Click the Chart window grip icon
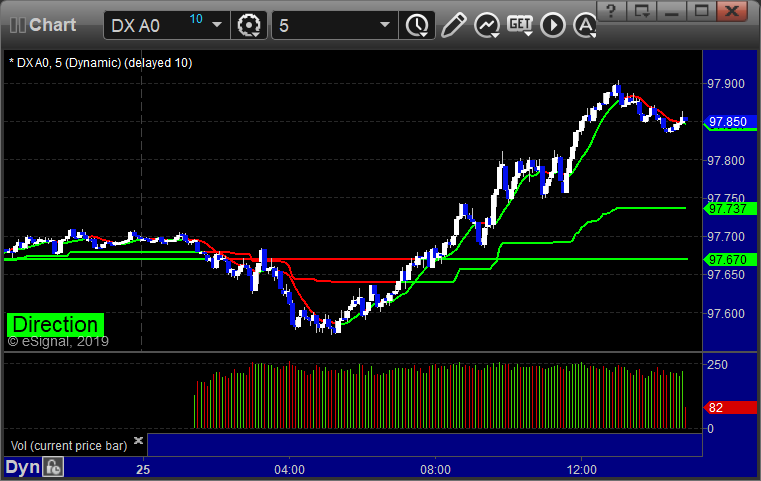Image resolution: width=761 pixels, height=481 pixels. click(17, 25)
